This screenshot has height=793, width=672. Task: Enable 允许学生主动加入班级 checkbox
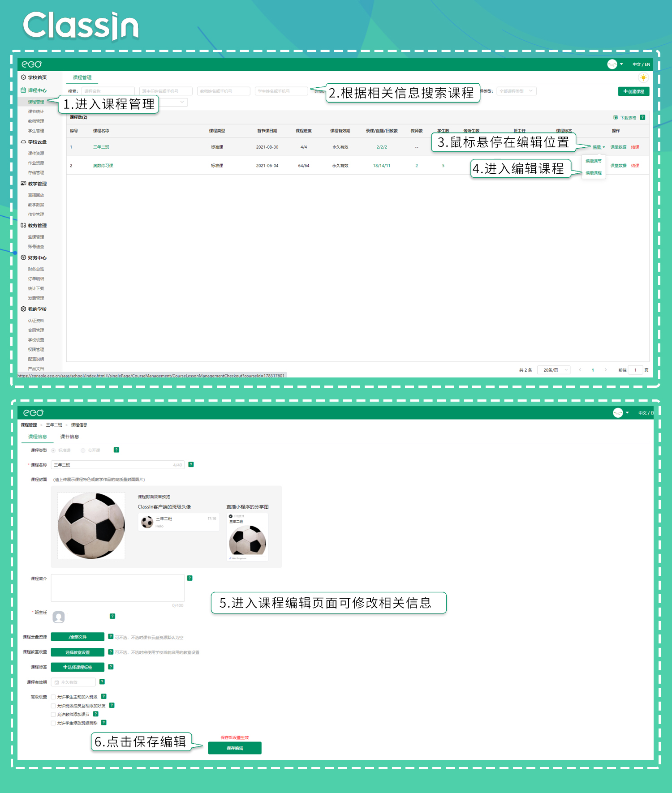tap(53, 697)
